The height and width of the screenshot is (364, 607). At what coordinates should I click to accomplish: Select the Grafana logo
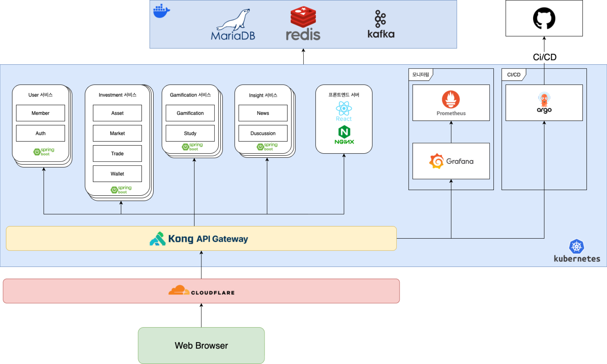click(x=451, y=161)
